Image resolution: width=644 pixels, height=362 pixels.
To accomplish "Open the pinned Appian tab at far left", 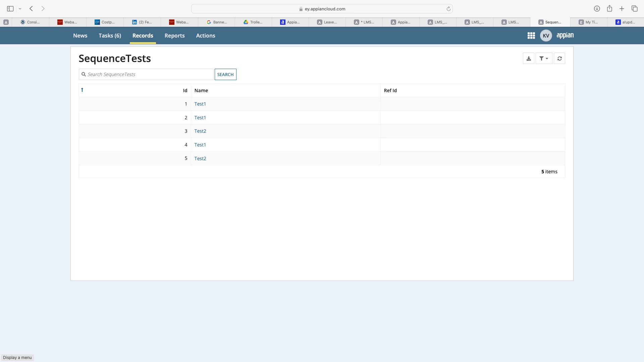I will pos(6,22).
